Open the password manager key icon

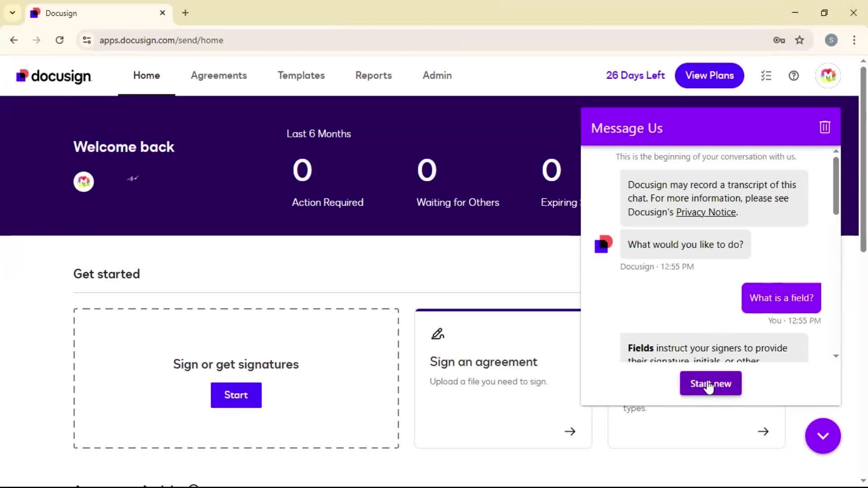pyautogui.click(x=779, y=40)
